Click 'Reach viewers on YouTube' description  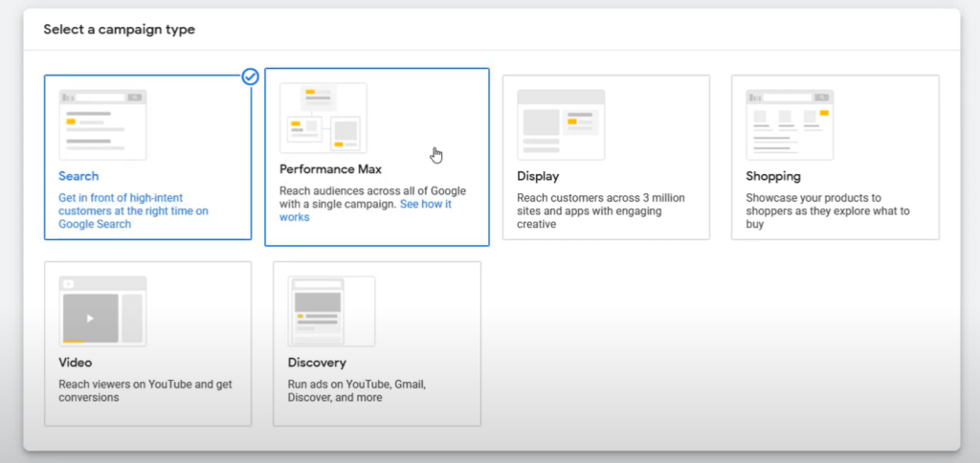pos(145,390)
